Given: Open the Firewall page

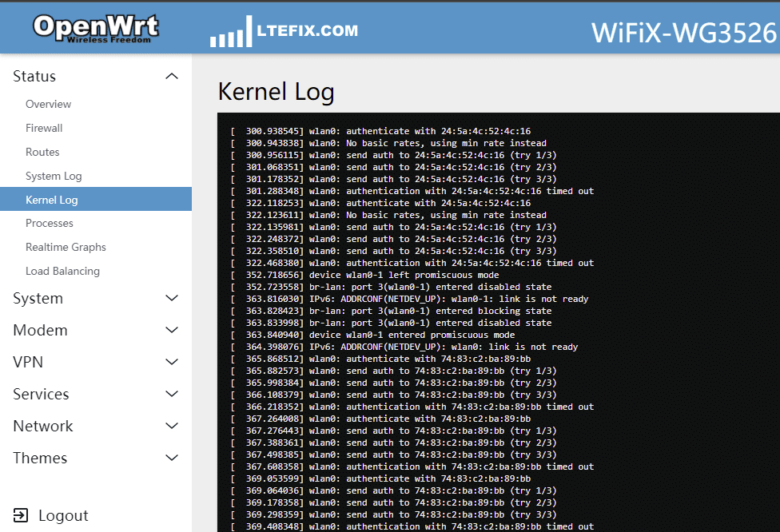Looking at the screenshot, I should (x=44, y=128).
